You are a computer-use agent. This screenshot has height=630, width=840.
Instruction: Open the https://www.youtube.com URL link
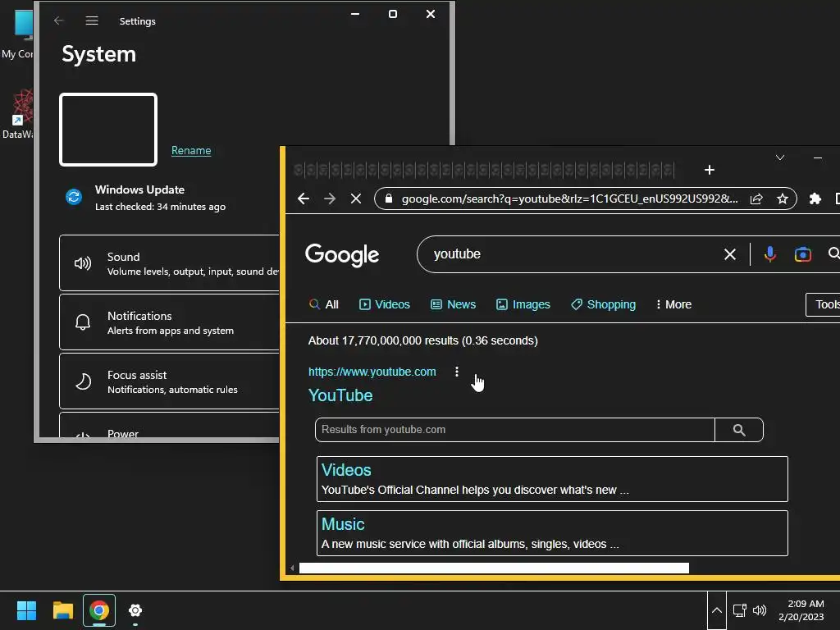[x=372, y=372]
